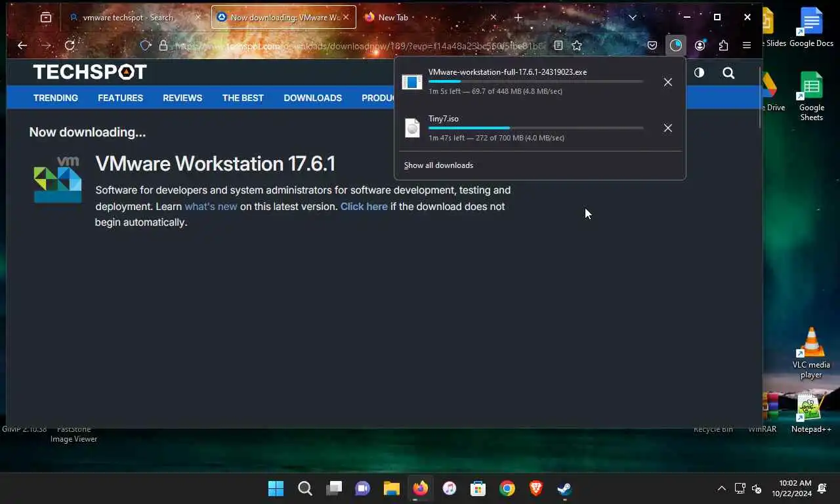840x504 pixels.
Task: Open THE BEST nav item
Action: pos(243,98)
